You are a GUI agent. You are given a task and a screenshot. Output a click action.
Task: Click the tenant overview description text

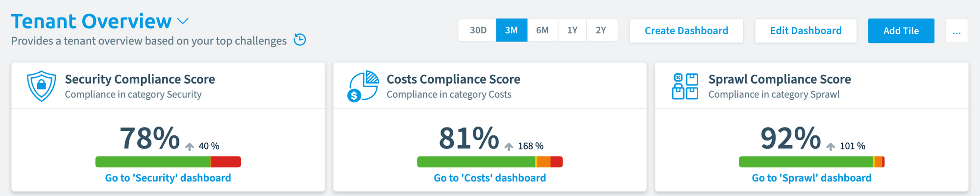tap(149, 41)
